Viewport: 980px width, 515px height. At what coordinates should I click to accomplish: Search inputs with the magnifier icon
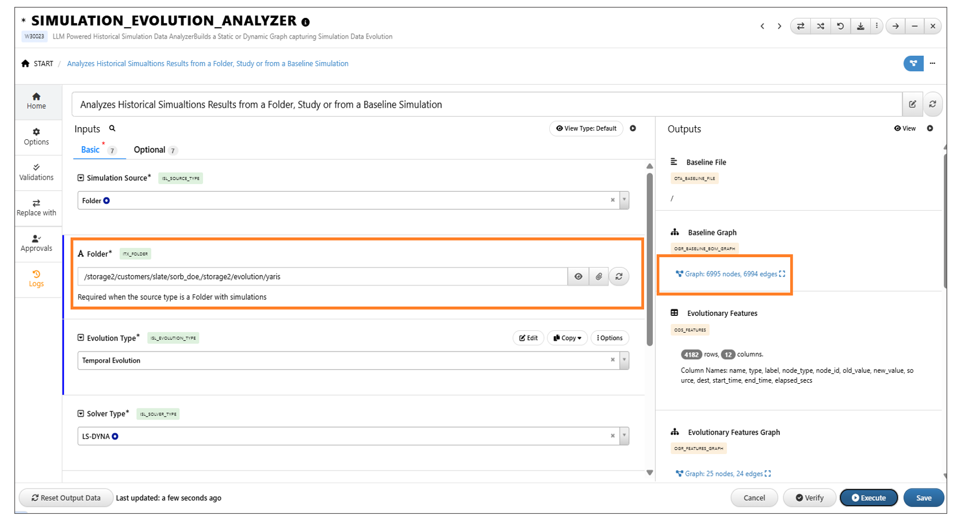click(x=112, y=128)
